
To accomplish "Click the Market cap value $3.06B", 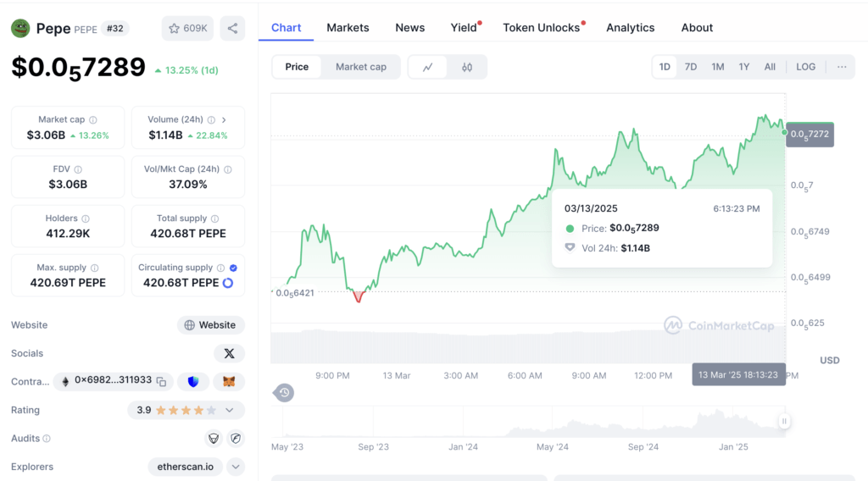I will click(46, 135).
